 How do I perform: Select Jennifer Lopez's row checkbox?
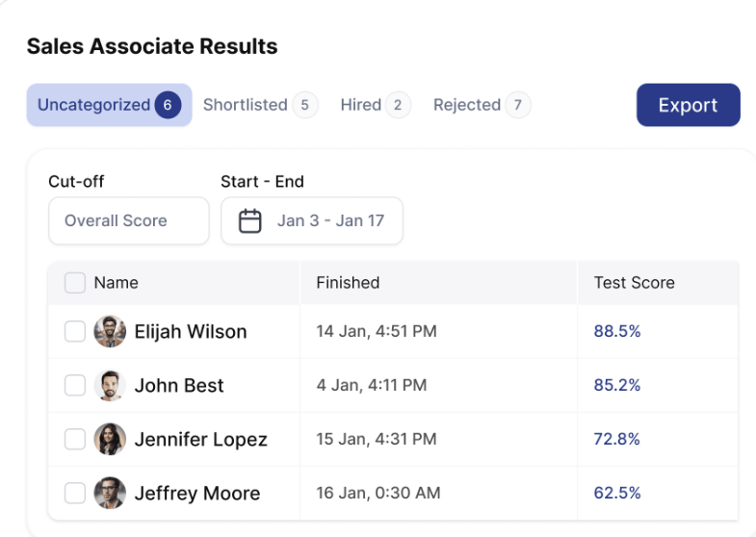[x=75, y=440]
